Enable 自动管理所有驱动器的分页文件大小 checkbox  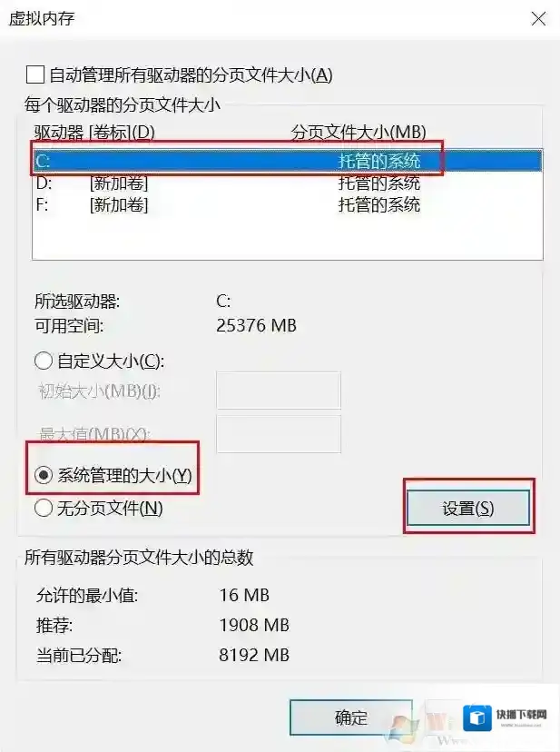point(35,74)
